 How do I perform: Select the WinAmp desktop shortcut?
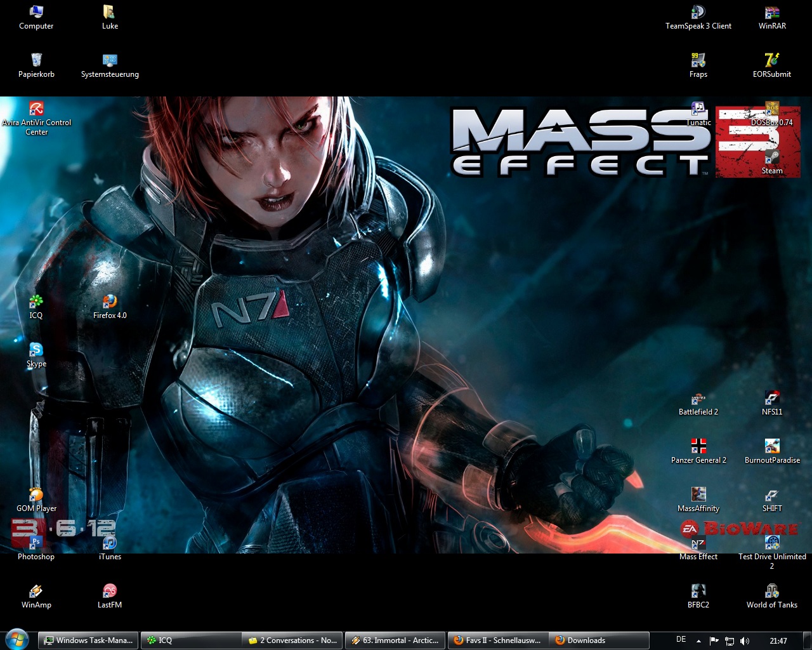coord(36,596)
